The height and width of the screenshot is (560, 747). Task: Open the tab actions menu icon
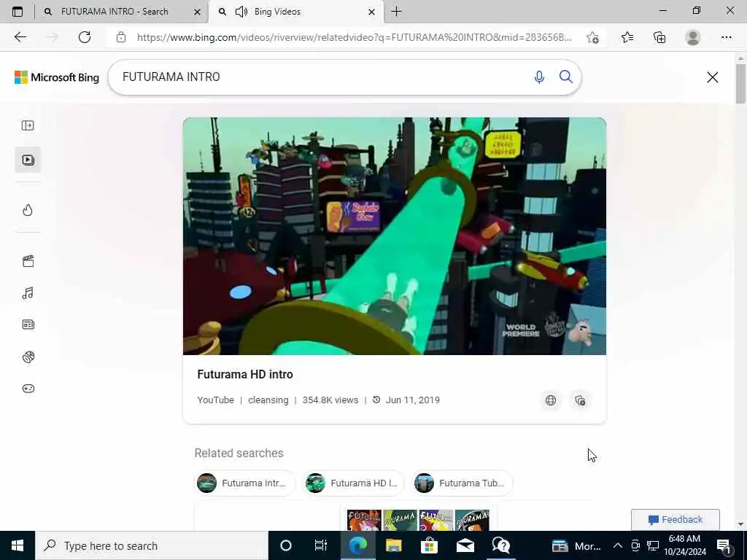click(x=18, y=12)
